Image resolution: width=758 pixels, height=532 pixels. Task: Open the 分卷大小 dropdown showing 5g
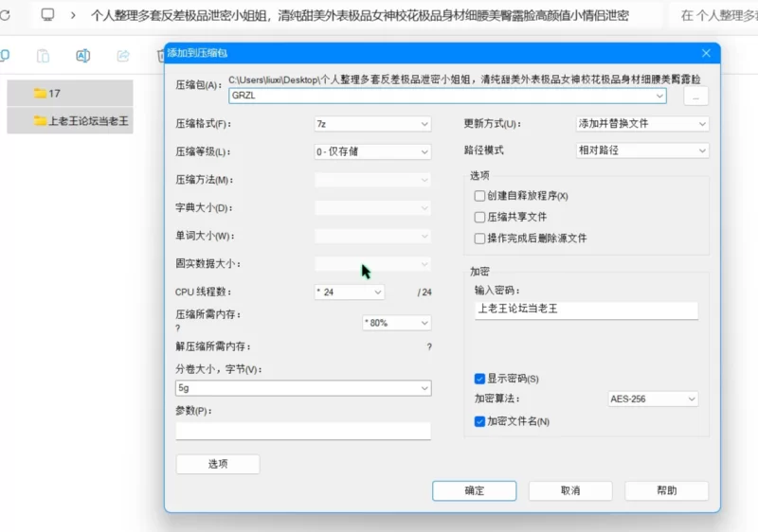(x=303, y=388)
